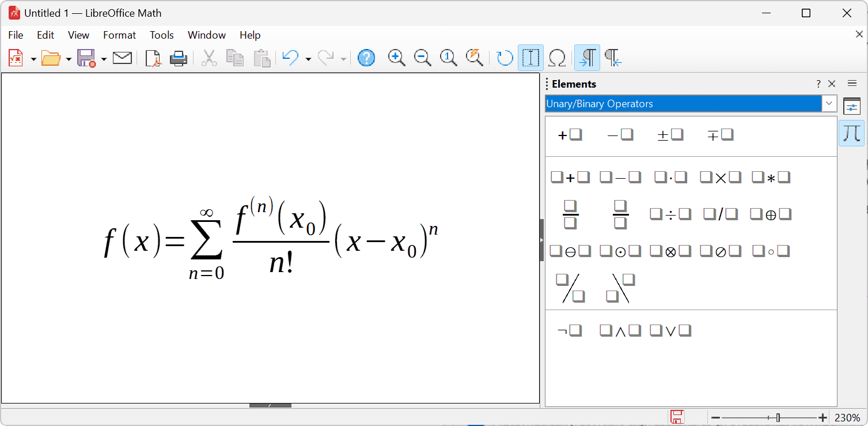
Task: Click the Zoom In magnifier icon
Action: (396, 58)
